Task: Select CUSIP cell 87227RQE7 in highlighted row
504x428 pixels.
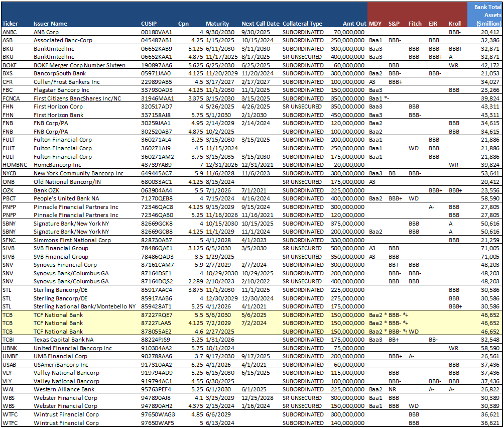Action: (157, 314)
